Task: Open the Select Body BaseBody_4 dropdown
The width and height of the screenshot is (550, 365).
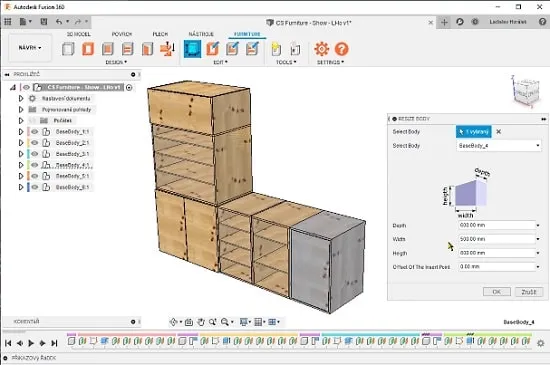Action: pyautogui.click(x=498, y=146)
